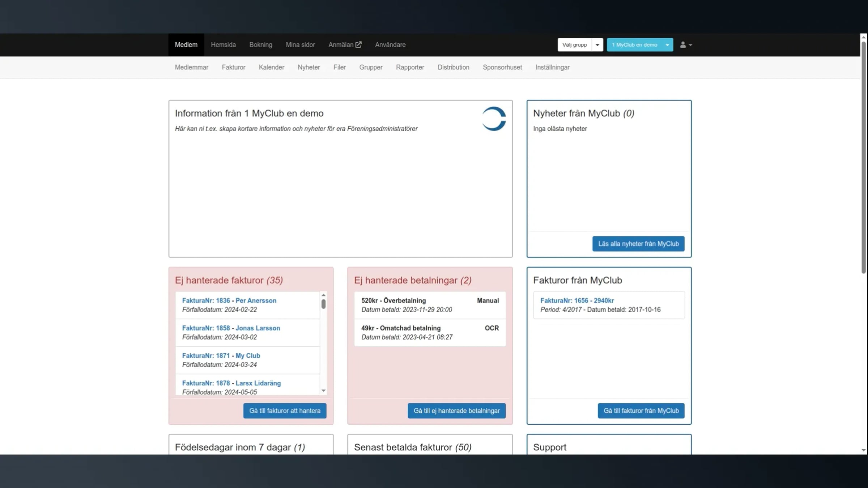Click the Information från 1 MyClub en demo heading
The height and width of the screenshot is (488, 868).
(249, 113)
